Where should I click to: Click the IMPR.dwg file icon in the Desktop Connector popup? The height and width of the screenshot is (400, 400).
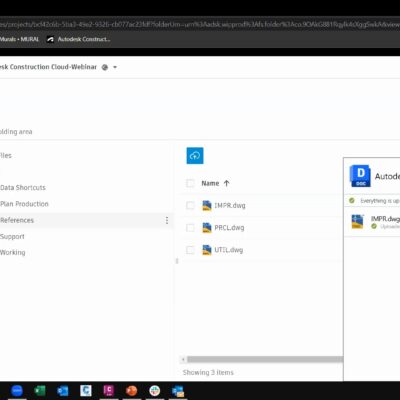(357, 221)
